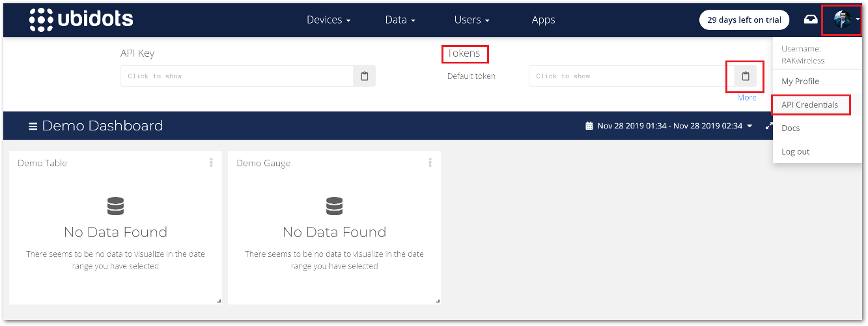Expand the Data dropdown menu
The image size is (868, 326).
[400, 20]
